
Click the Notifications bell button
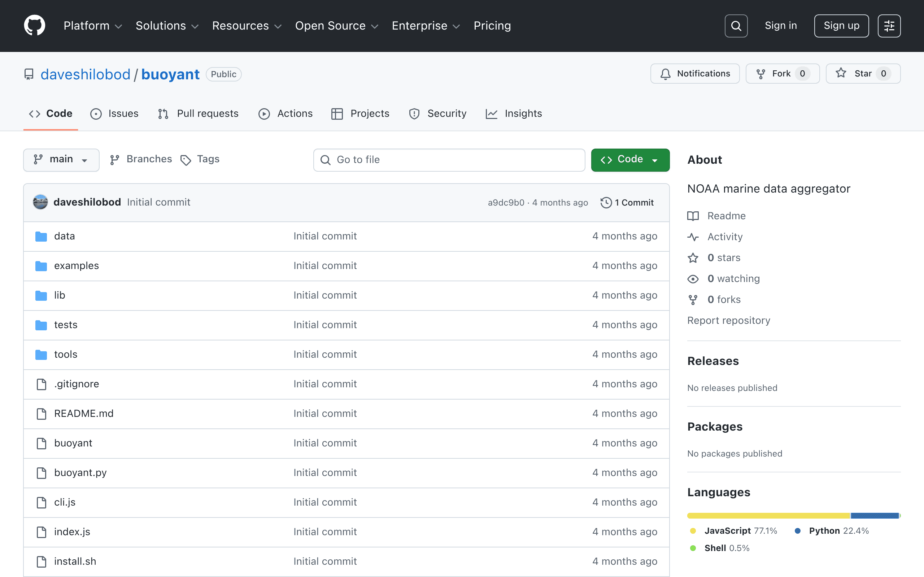pos(695,74)
